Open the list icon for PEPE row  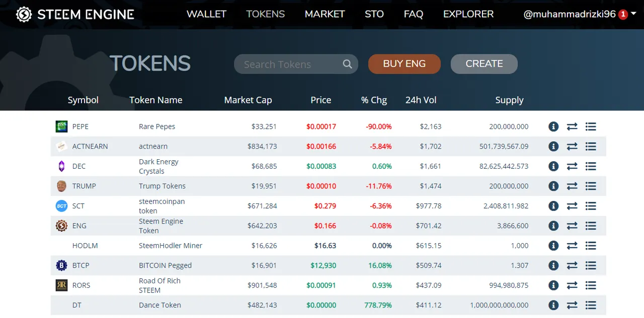591,127
